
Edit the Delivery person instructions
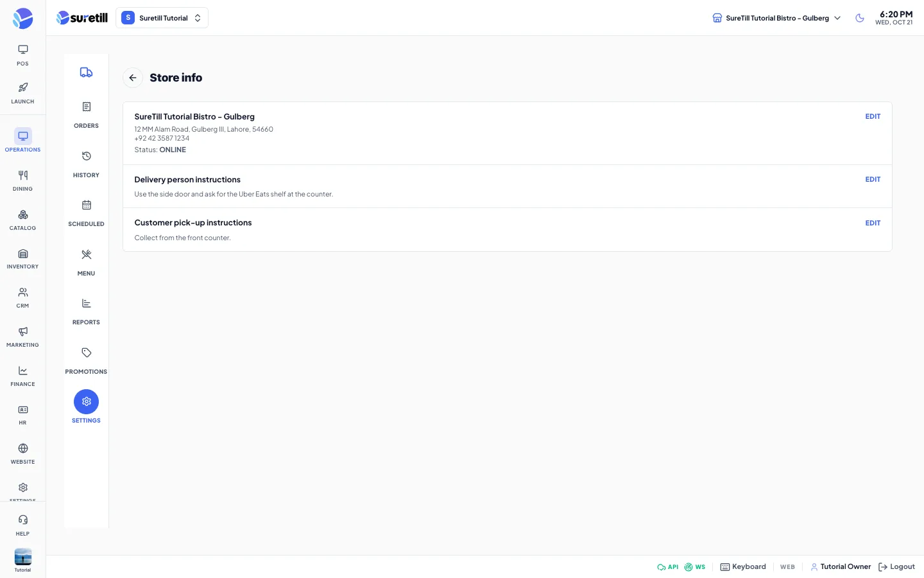(x=873, y=179)
